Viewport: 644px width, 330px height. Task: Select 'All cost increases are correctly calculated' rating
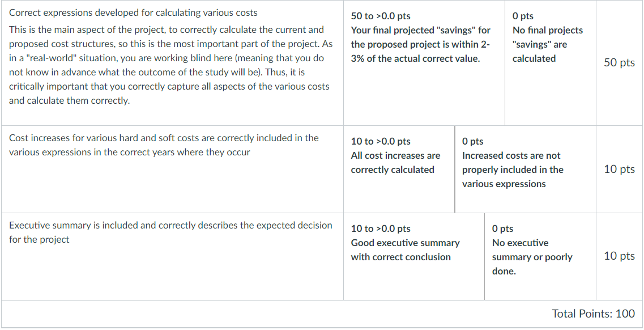click(399, 170)
